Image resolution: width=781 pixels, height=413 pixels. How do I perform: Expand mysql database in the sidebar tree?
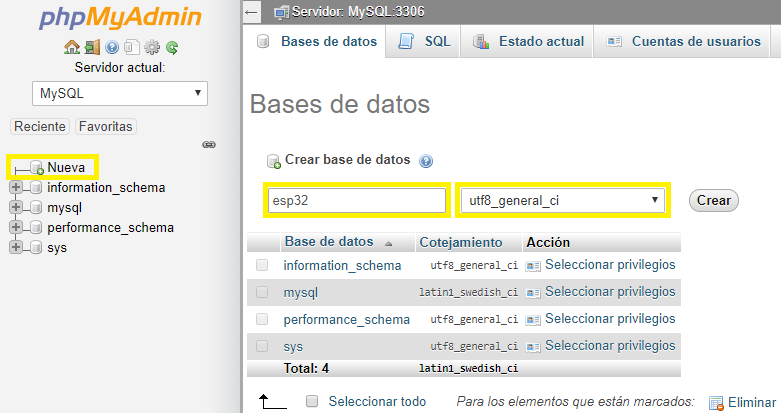pyautogui.click(x=16, y=207)
